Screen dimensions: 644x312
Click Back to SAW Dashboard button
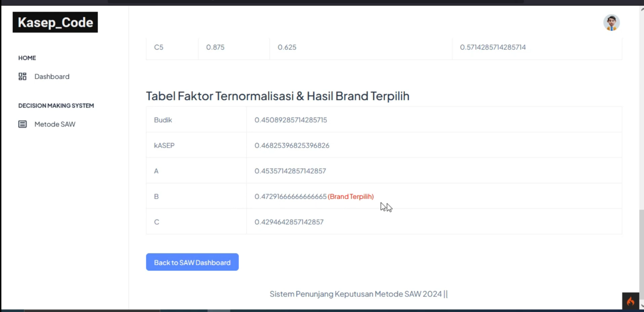point(192,262)
